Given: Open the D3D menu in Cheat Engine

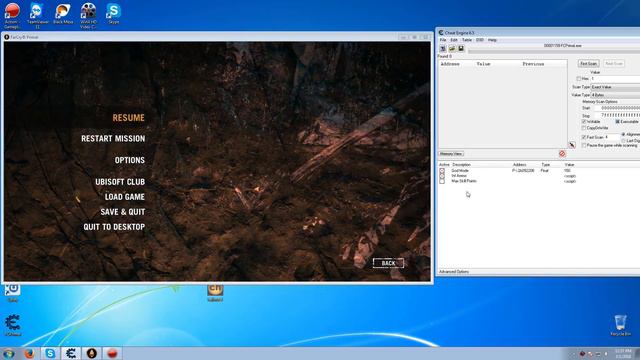Looking at the screenshot, I should 480,40.
